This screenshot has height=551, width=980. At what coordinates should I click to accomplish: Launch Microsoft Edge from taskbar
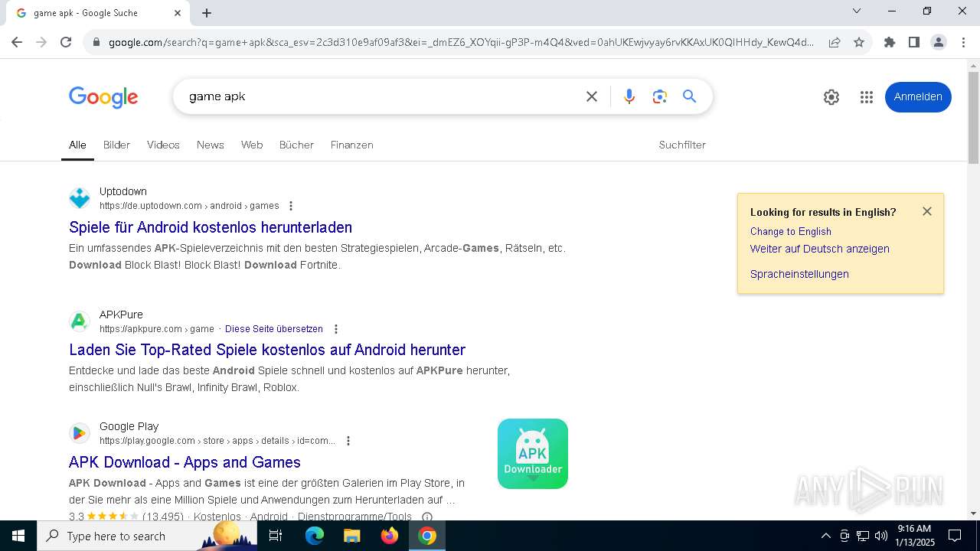pyautogui.click(x=315, y=536)
